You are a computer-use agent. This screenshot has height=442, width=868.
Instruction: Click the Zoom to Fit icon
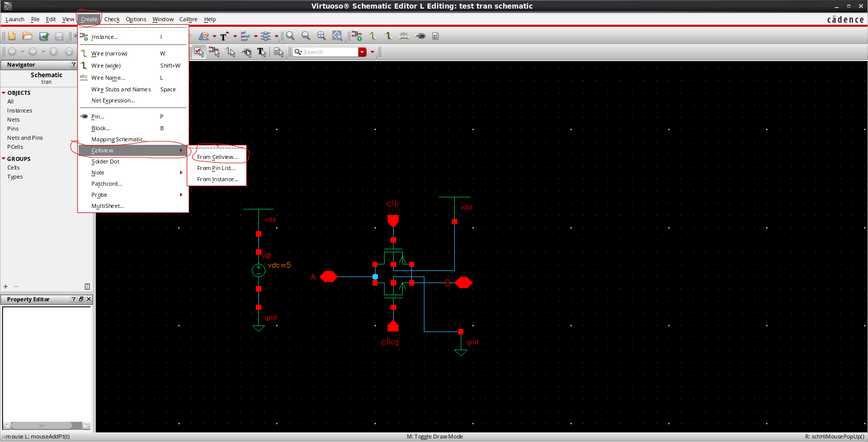click(321, 36)
